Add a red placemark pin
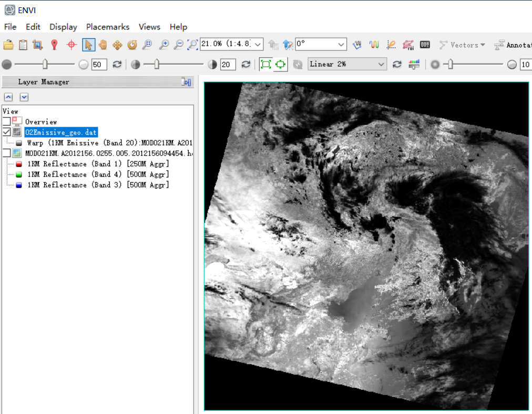 pyautogui.click(x=54, y=45)
